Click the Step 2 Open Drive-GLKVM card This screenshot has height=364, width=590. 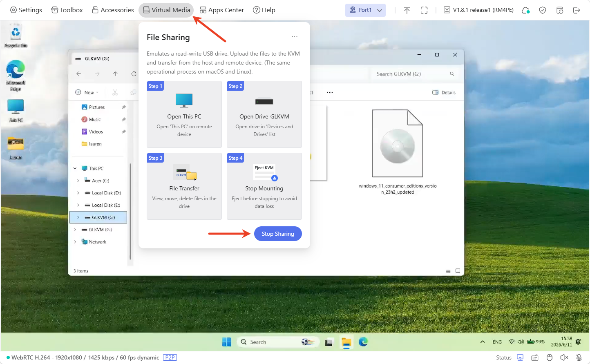point(264,114)
